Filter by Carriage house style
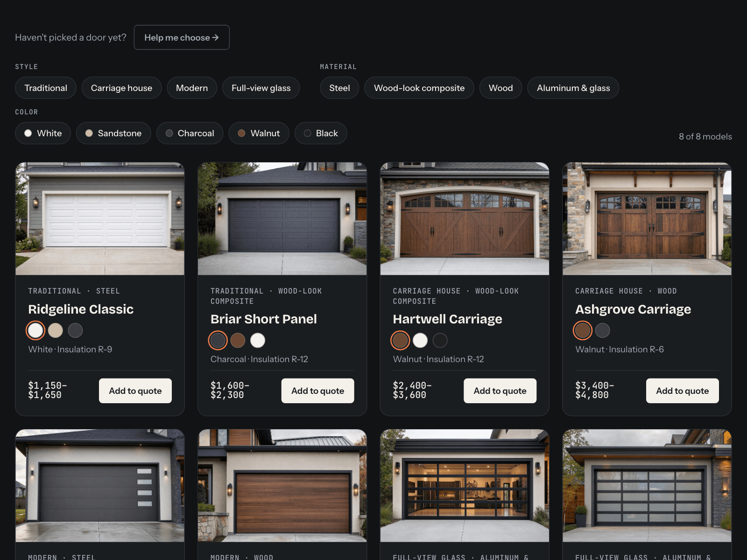Screen dimensions: 747x560 (121, 88)
